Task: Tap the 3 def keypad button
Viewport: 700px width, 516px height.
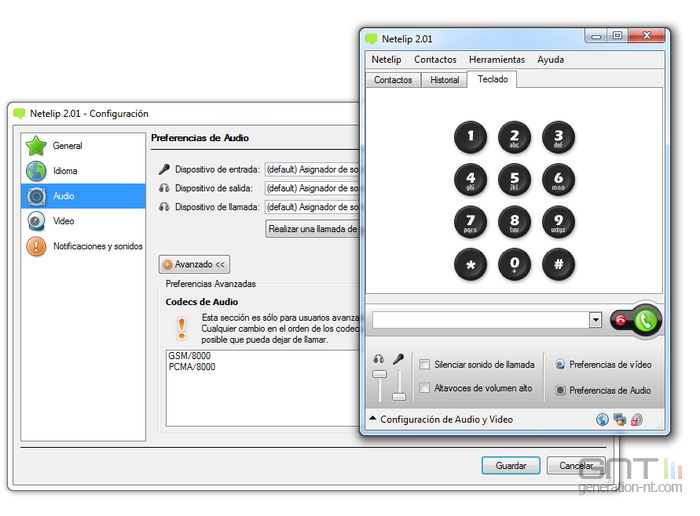Action: coord(558,137)
